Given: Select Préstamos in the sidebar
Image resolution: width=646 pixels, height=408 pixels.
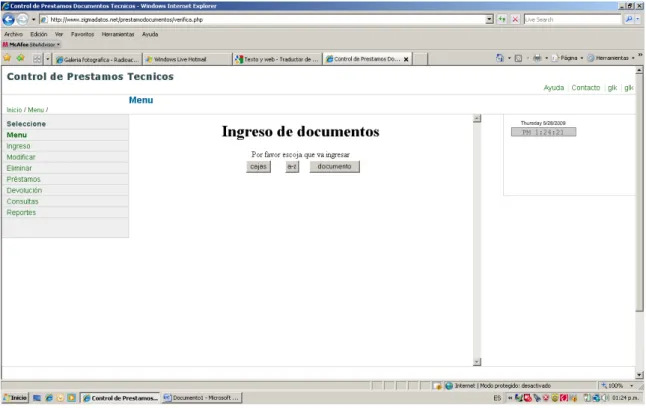Looking at the screenshot, I should 23,180.
